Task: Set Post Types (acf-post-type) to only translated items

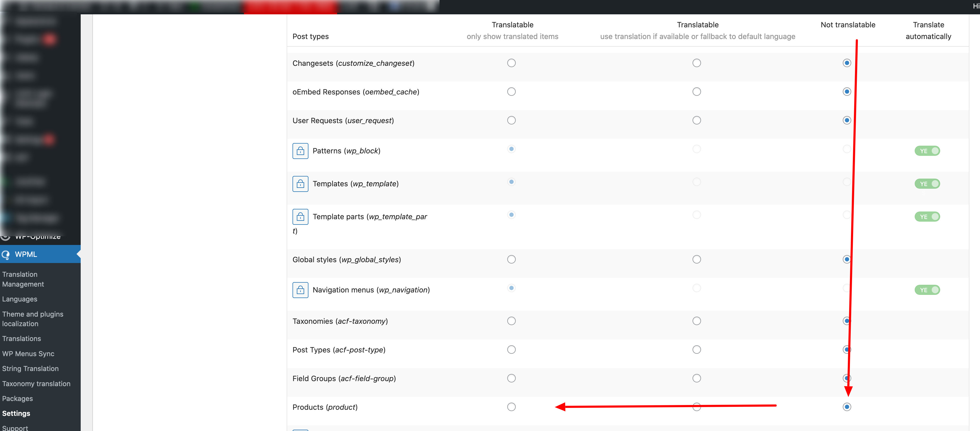Action: pyautogui.click(x=511, y=350)
